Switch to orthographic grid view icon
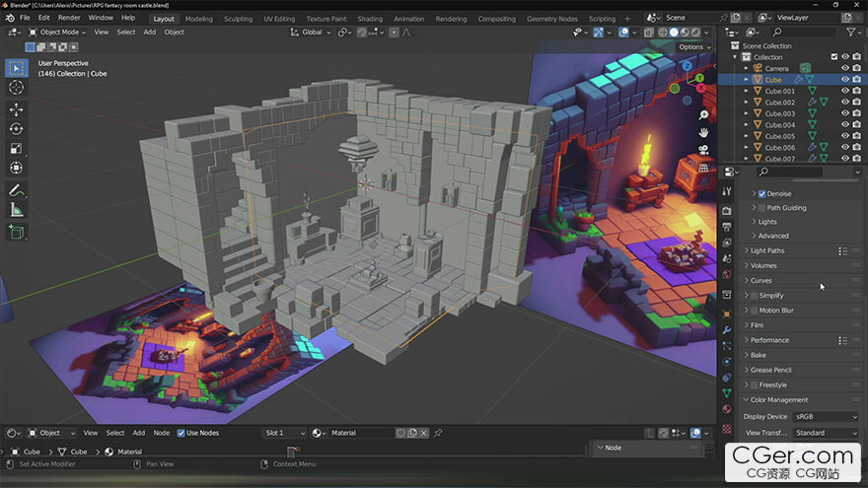 tap(703, 168)
